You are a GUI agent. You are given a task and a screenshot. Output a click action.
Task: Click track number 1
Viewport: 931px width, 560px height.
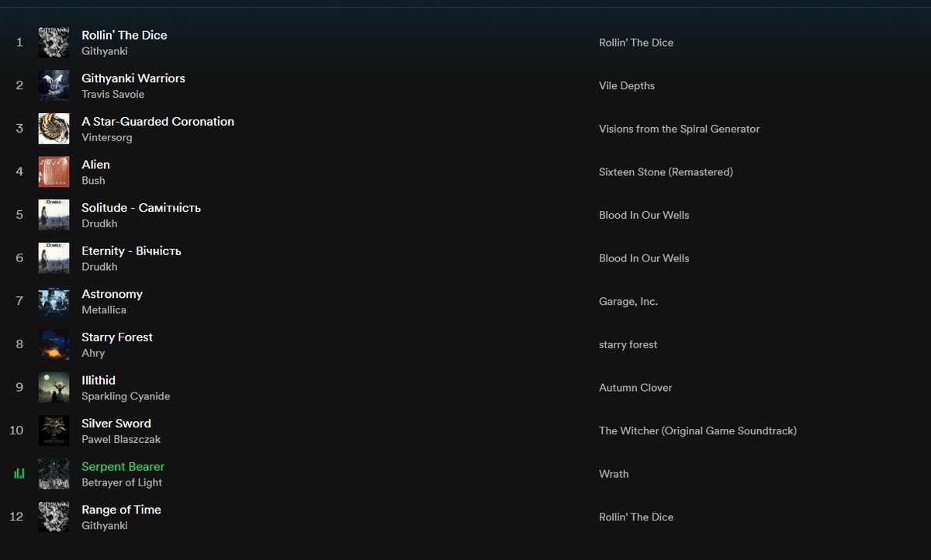[x=19, y=42]
